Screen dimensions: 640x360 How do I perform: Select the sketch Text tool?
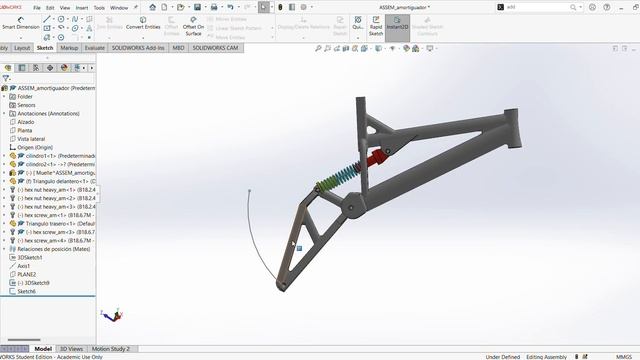[x=89, y=28]
